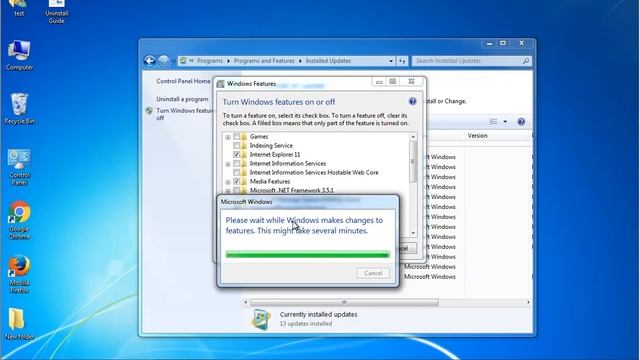
Task: Click the Windows Features title bar icon
Action: tap(220, 84)
